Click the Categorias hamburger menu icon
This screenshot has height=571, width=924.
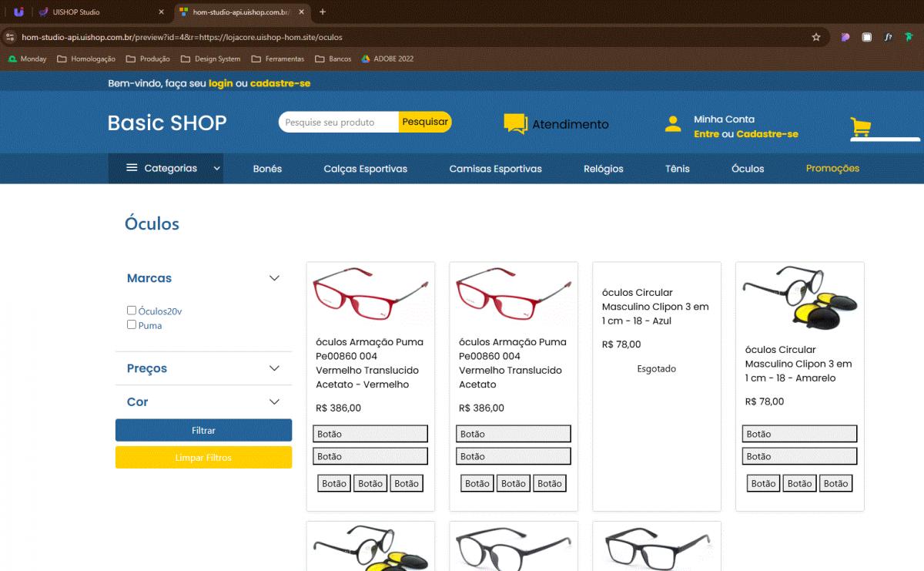point(132,168)
